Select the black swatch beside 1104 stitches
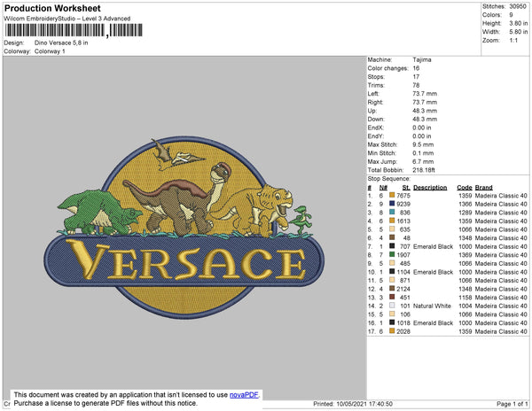 tap(392, 271)
